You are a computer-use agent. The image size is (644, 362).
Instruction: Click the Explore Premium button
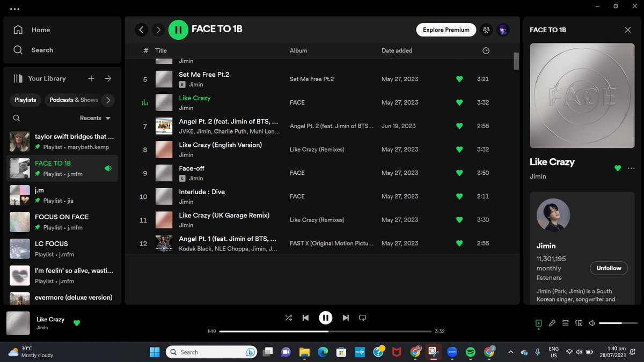(x=446, y=30)
